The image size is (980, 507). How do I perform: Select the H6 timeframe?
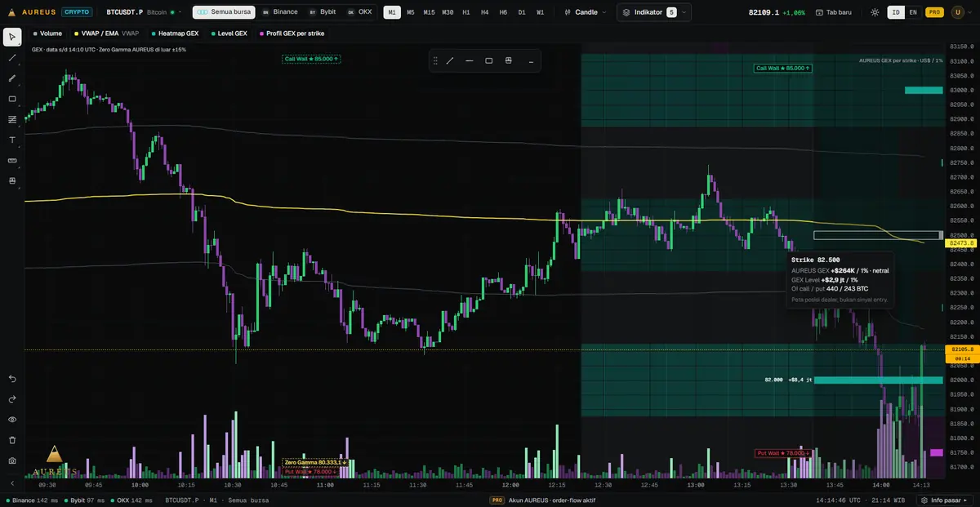pyautogui.click(x=503, y=12)
